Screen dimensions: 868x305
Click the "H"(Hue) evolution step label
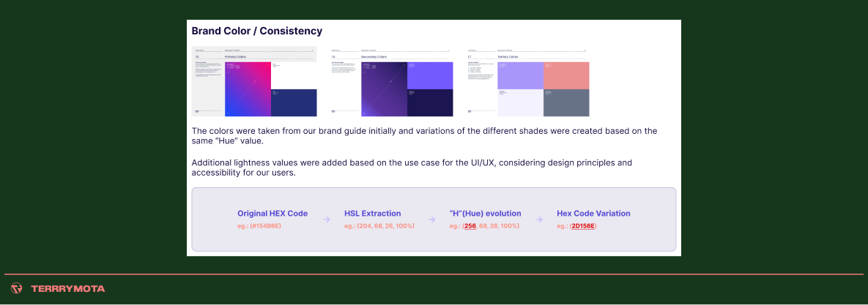click(486, 214)
